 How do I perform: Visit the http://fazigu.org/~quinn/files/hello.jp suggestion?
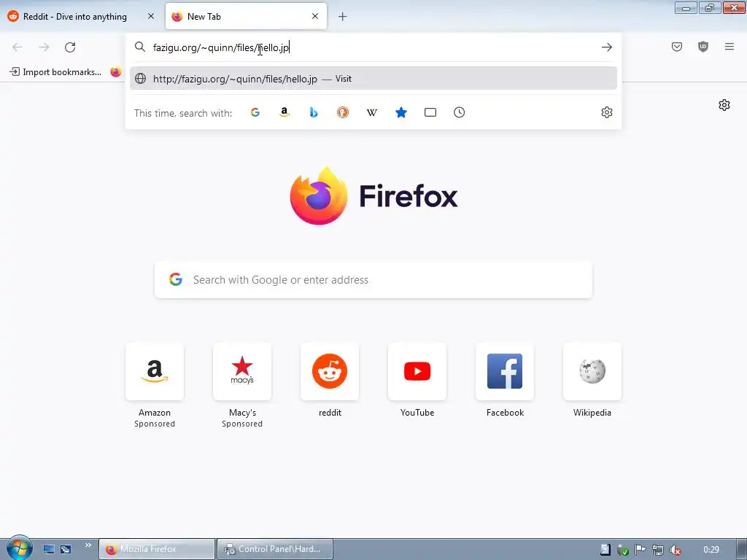[373, 79]
